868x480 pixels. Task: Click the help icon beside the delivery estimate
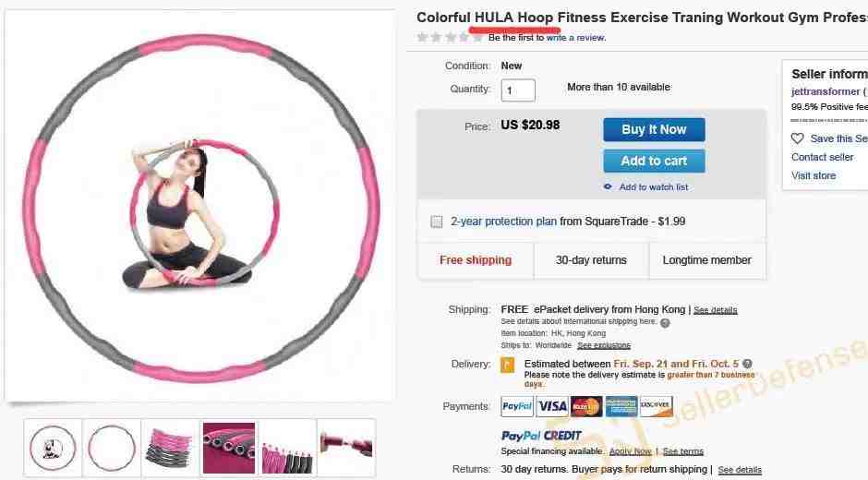pos(747,364)
